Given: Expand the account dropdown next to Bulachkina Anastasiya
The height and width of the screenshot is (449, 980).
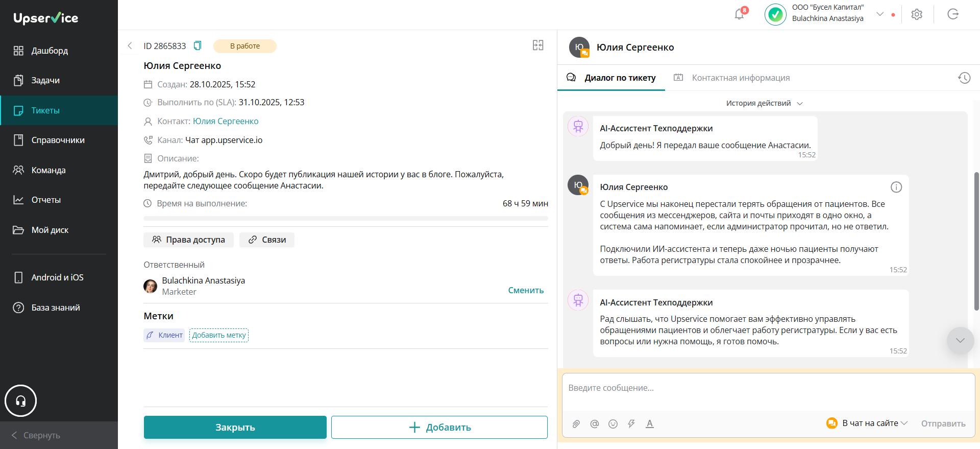Looking at the screenshot, I should (880, 14).
